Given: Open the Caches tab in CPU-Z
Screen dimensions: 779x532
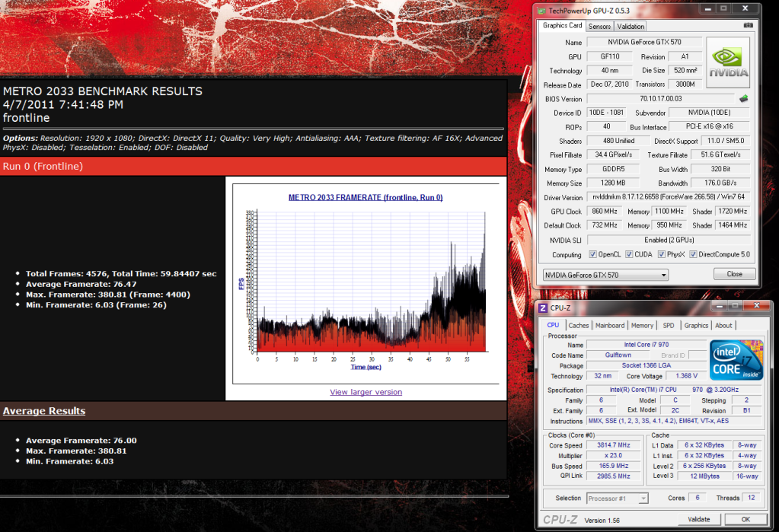Looking at the screenshot, I should (578, 325).
